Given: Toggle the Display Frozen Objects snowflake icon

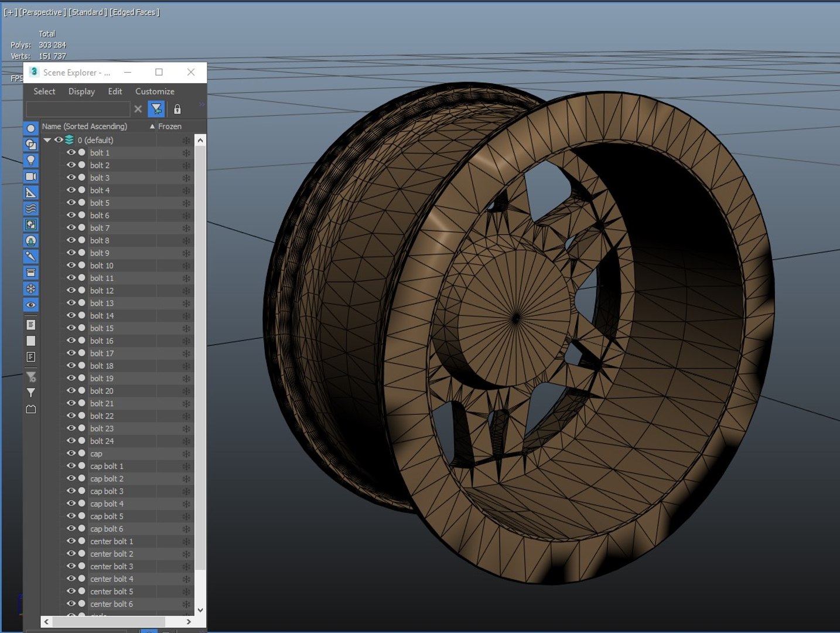Looking at the screenshot, I should [31, 289].
